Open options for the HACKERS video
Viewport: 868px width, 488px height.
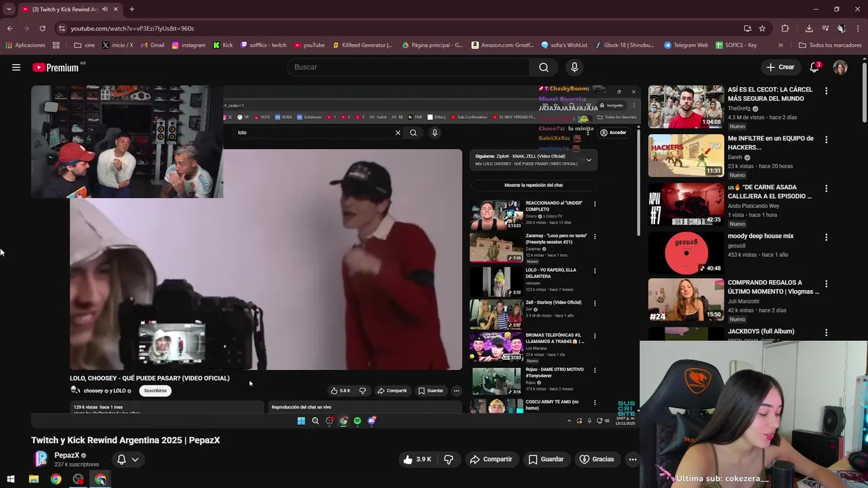[826, 140]
